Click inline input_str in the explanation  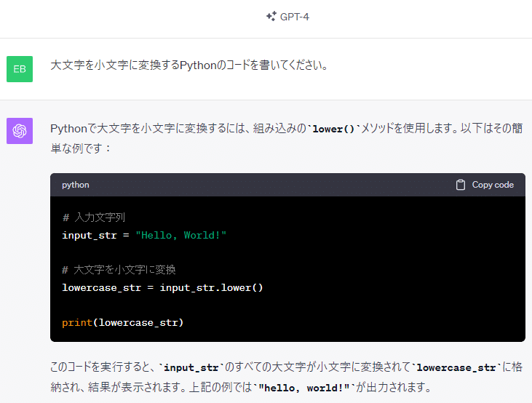tap(190, 367)
